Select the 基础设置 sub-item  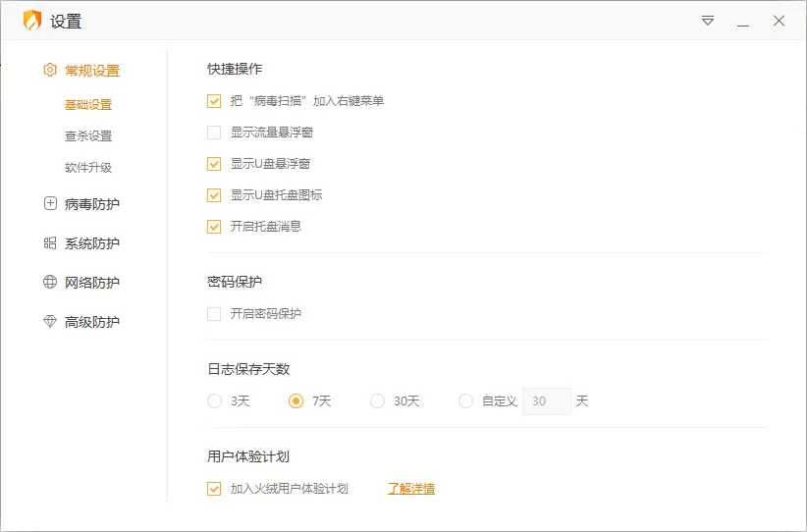[x=88, y=104]
